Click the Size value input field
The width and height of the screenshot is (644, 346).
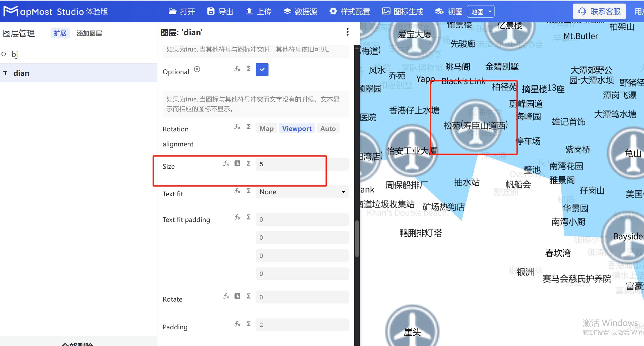[x=291, y=164]
